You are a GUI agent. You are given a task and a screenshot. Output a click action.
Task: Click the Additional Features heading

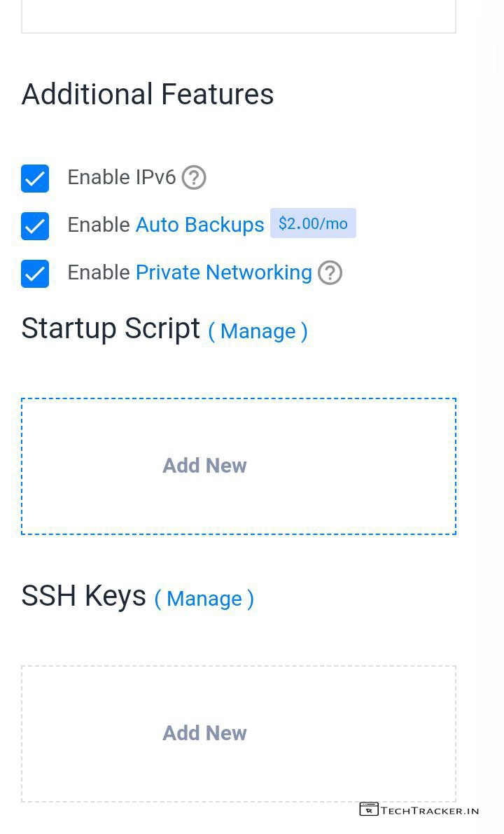pos(148,95)
